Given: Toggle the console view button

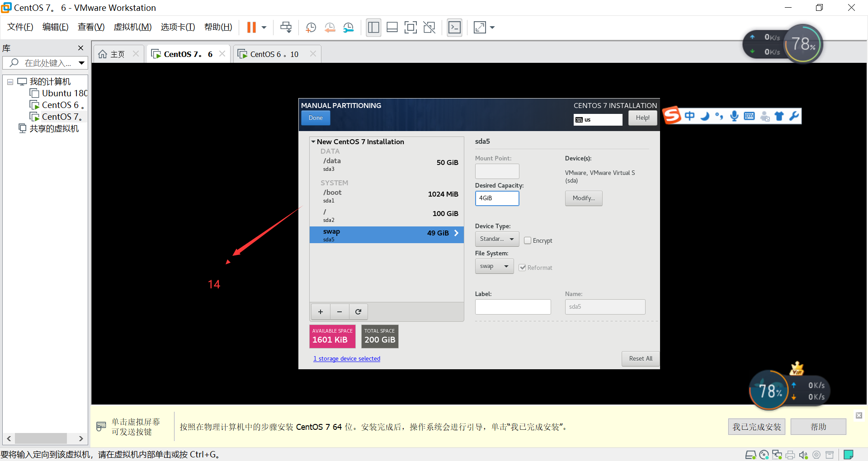Looking at the screenshot, I should pyautogui.click(x=454, y=28).
